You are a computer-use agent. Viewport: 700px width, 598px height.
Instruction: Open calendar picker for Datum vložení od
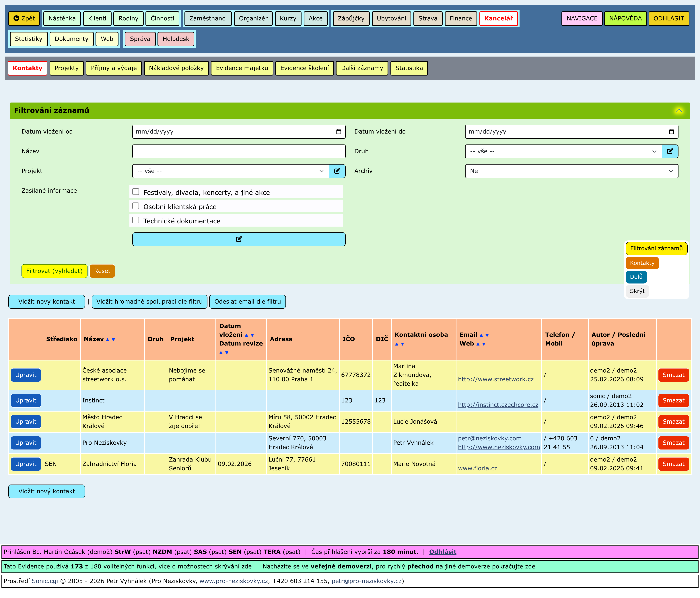pyautogui.click(x=339, y=132)
